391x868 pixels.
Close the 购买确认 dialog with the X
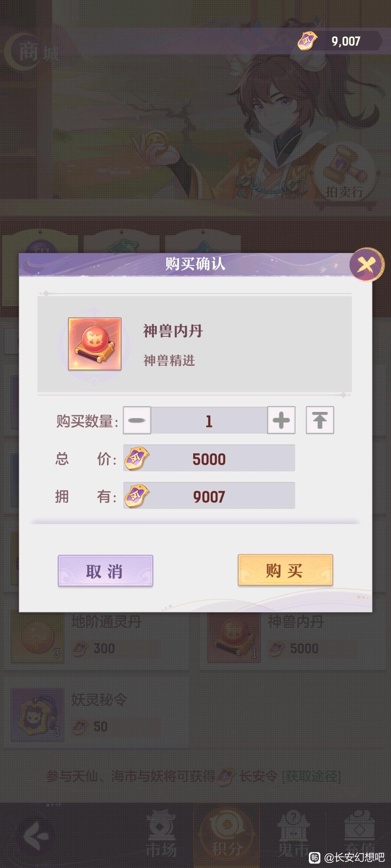pos(366,265)
